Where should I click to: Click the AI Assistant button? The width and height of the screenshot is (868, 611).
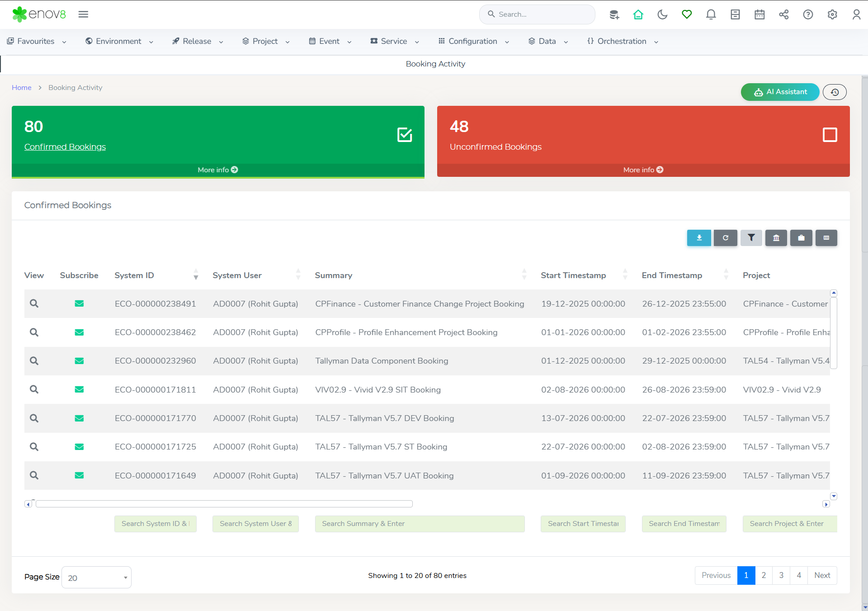(780, 92)
